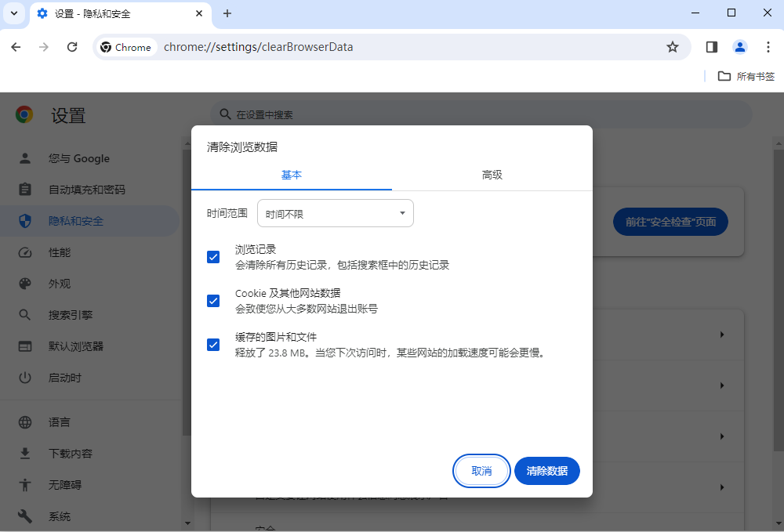This screenshot has height=532, width=784.
Task: Open the 所有书签 bookmarks folder
Action: 746,76
